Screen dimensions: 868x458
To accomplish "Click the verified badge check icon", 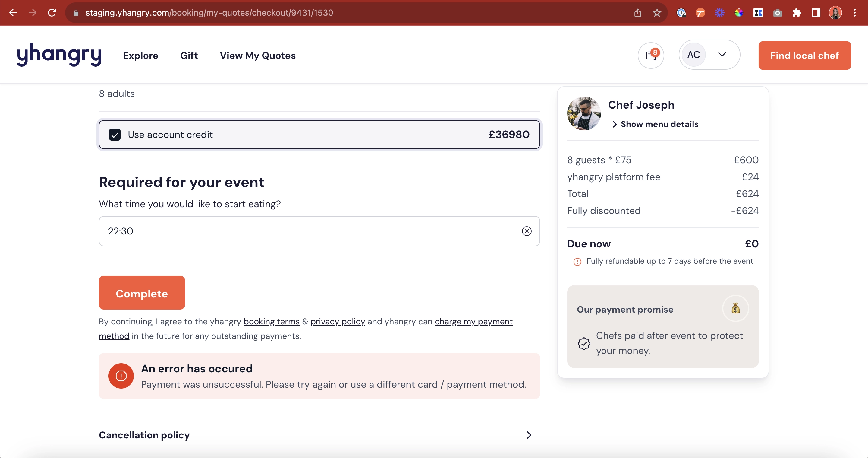I will (x=584, y=344).
